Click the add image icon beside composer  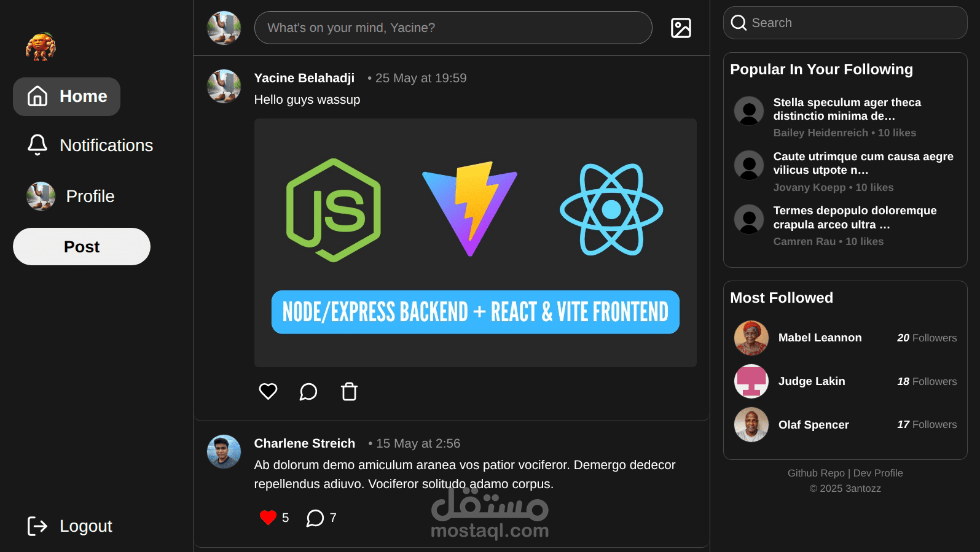pyautogui.click(x=681, y=28)
